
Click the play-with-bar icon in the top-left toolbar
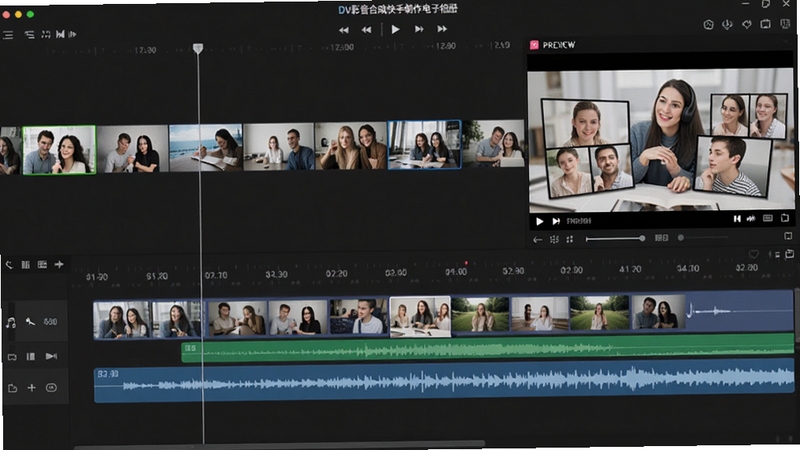click(x=72, y=34)
